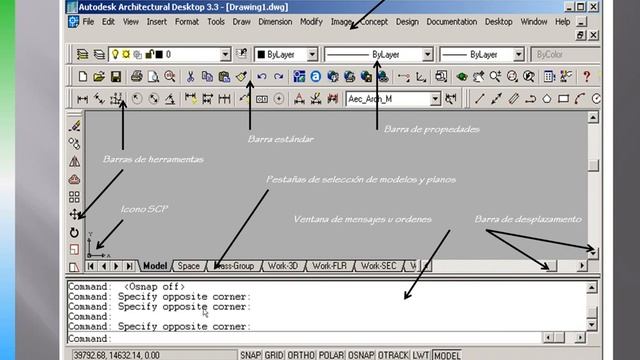Select the Aligned Dimension tool
640x360 pixels.
pos(99,99)
